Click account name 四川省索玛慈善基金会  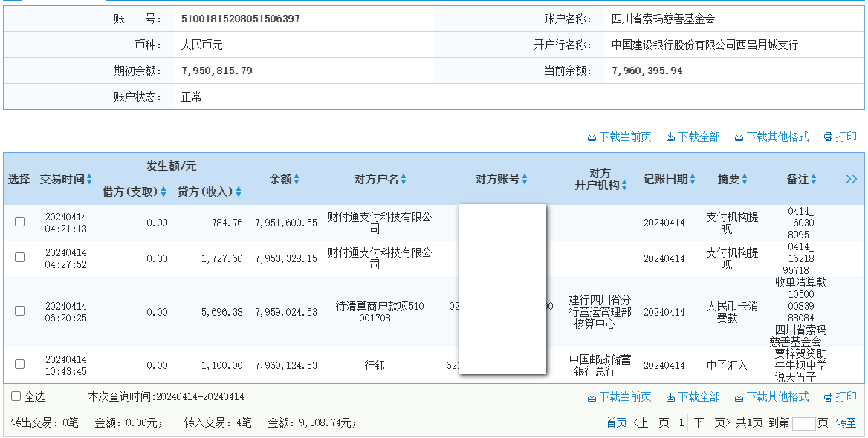point(663,19)
